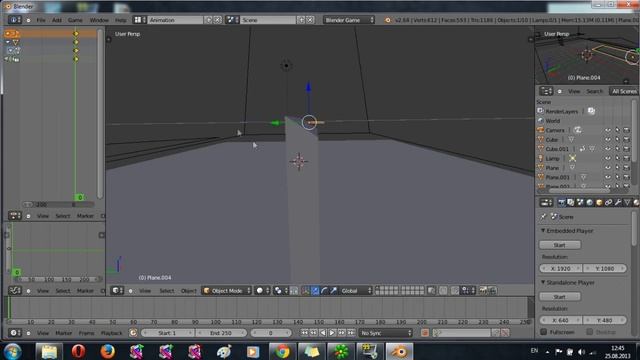Open the pivot point selector
This screenshot has height=360, width=640.
tap(280, 291)
